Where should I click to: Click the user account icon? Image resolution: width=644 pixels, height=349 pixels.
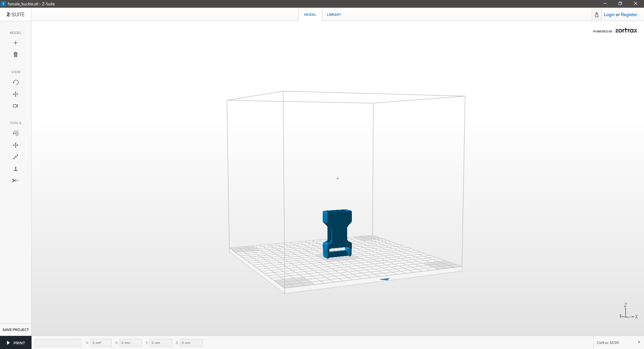click(x=596, y=15)
